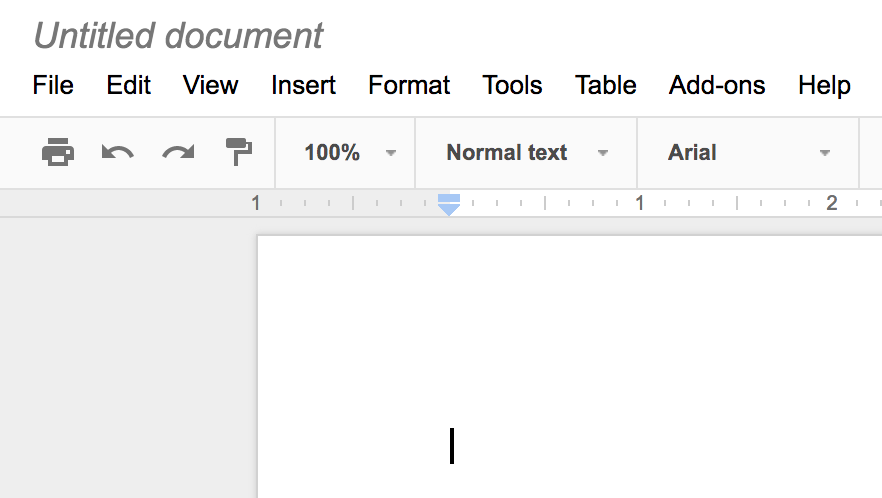Click inside the document page body
Screen dimensions: 882x498
[569, 366]
